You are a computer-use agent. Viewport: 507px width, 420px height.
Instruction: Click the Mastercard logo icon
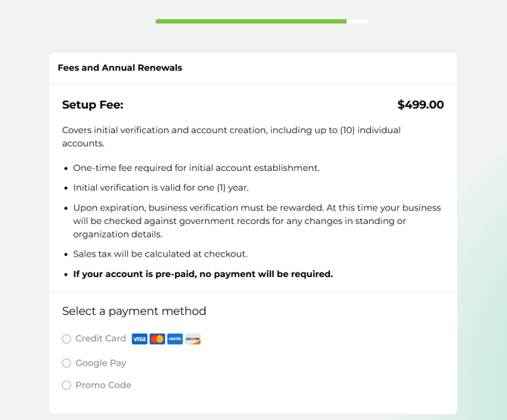coord(157,339)
